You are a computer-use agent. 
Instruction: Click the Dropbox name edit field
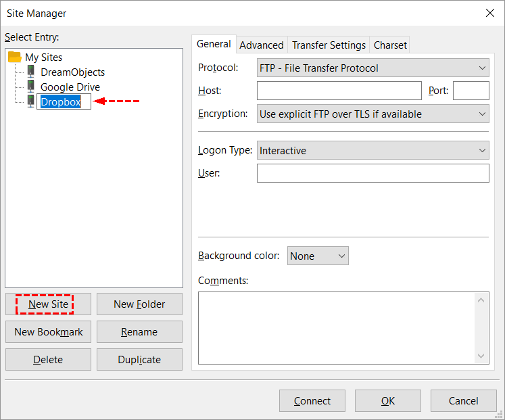[x=64, y=101]
